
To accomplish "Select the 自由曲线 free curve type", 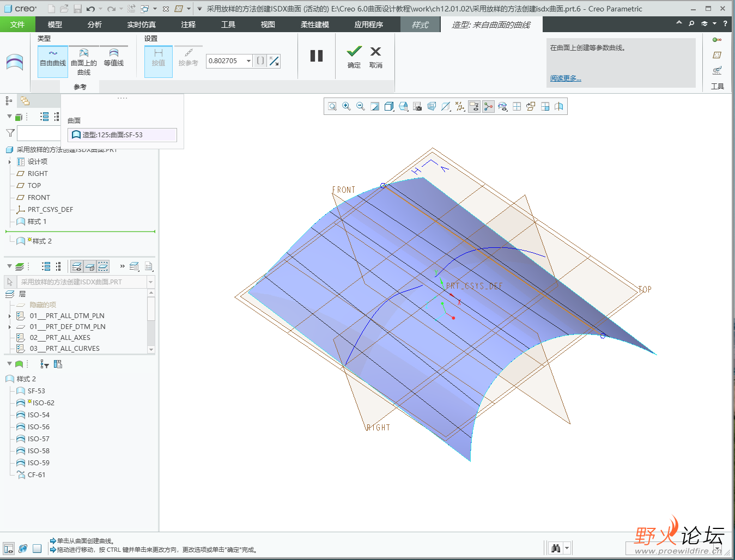I will 53,61.
